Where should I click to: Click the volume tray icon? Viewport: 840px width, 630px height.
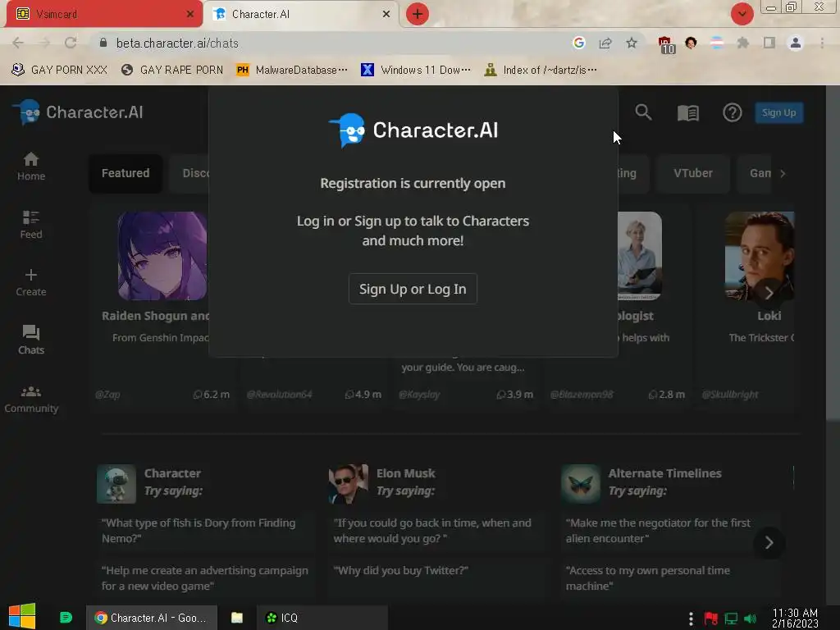click(x=751, y=619)
